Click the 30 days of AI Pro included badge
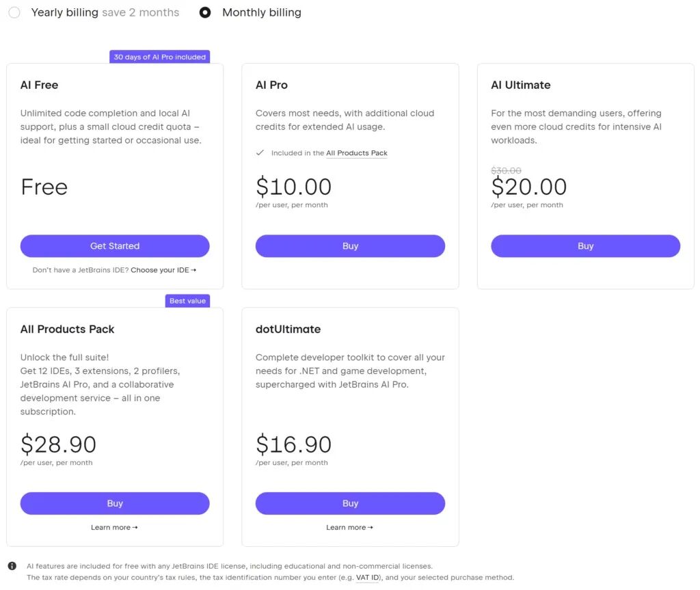The image size is (700, 590). pos(159,57)
